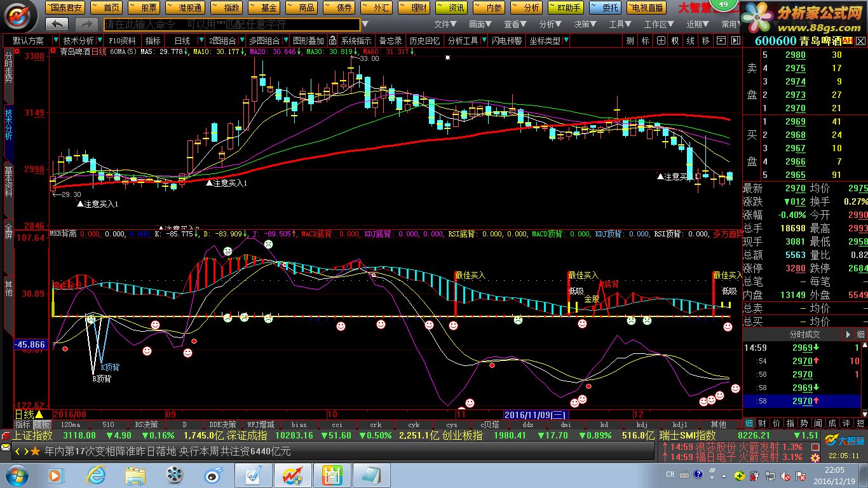868x488 pixels.
Task: Click the 资讯 button
Action: pyautogui.click(x=451, y=8)
